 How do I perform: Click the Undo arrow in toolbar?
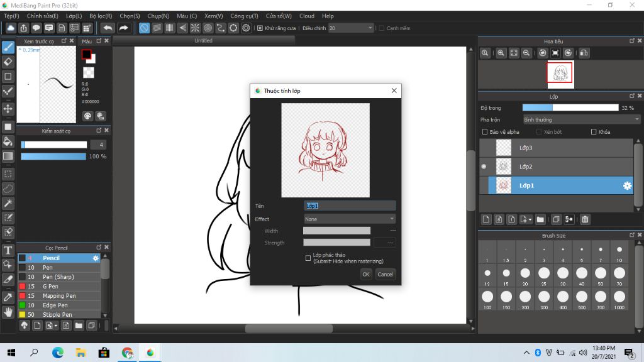click(108, 28)
